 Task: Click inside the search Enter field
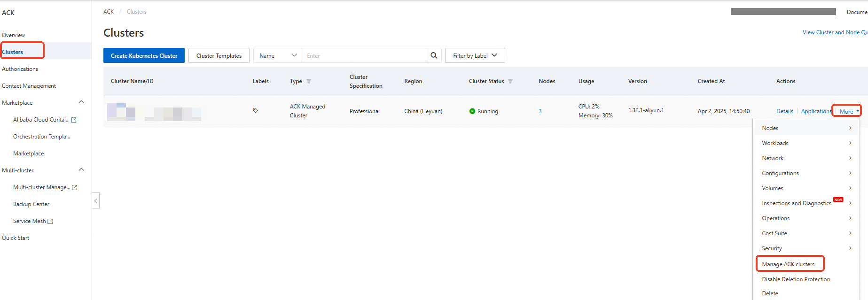pos(363,55)
